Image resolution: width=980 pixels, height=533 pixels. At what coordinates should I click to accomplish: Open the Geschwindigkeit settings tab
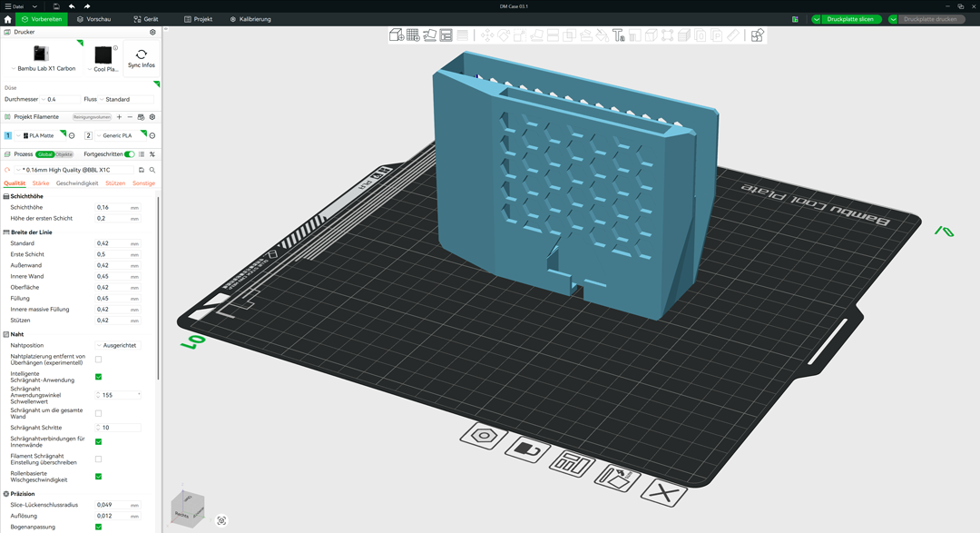click(x=77, y=183)
